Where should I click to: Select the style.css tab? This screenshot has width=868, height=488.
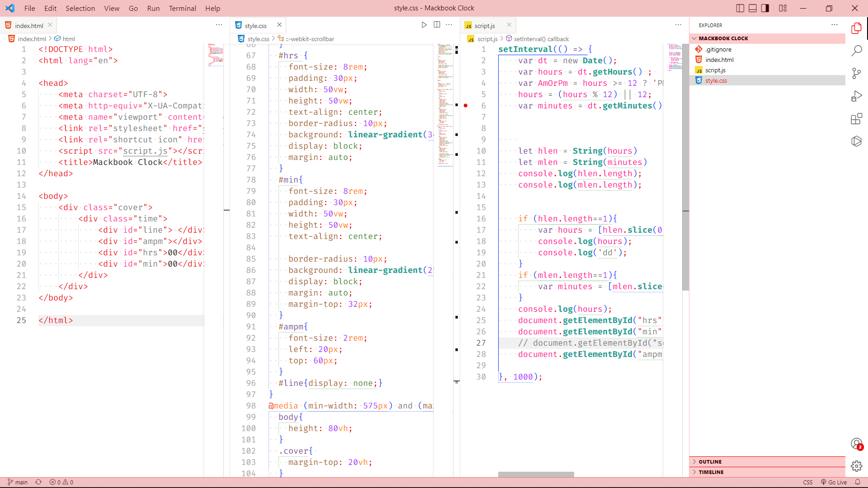(x=256, y=25)
